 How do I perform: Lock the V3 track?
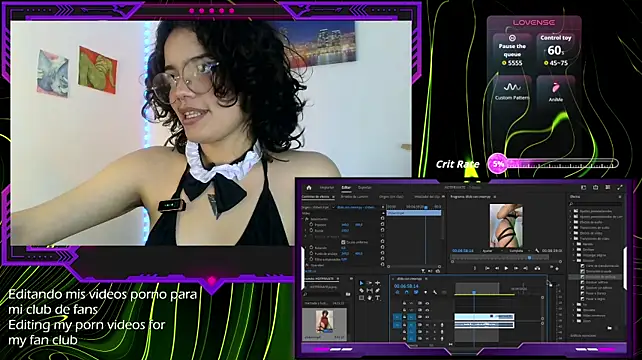pos(404,303)
